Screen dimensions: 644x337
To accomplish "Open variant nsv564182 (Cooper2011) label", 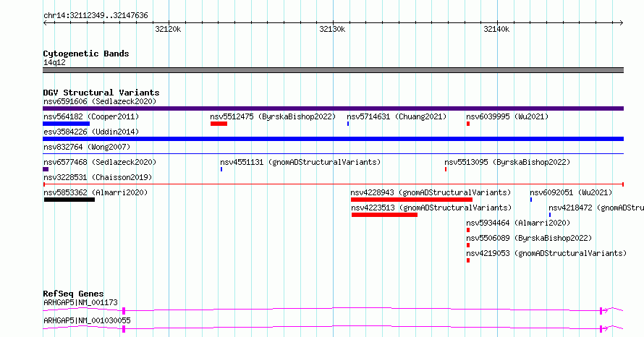I will click(x=91, y=116).
